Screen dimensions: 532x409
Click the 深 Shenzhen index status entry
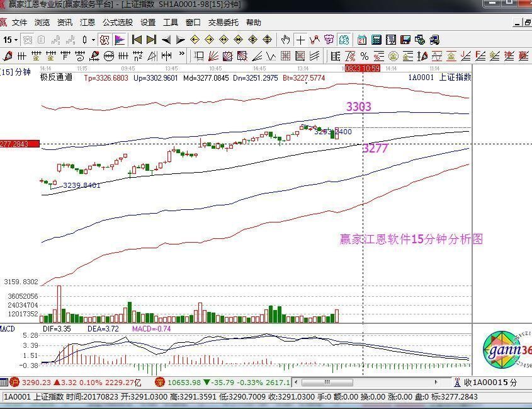(222, 383)
